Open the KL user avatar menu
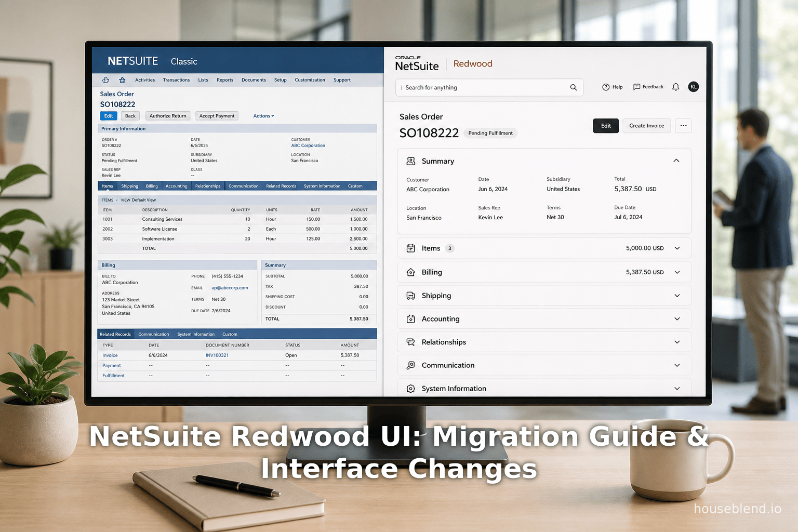The width and height of the screenshot is (798, 532). click(x=693, y=87)
